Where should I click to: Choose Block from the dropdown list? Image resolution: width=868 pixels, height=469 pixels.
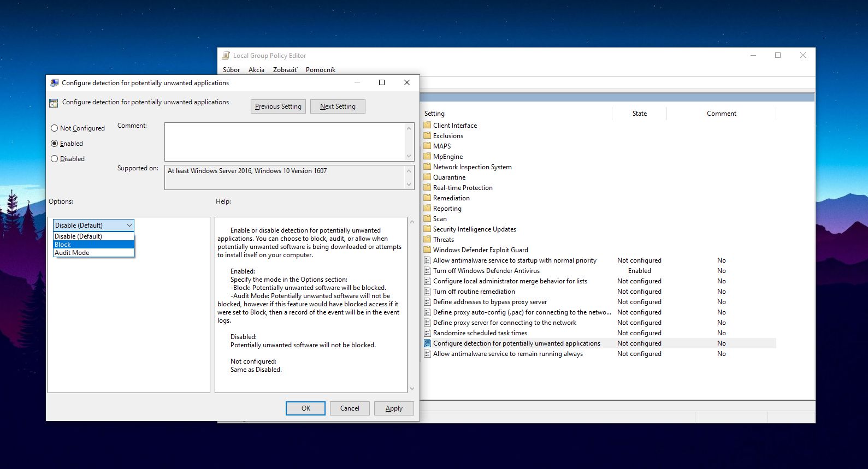[x=93, y=245]
